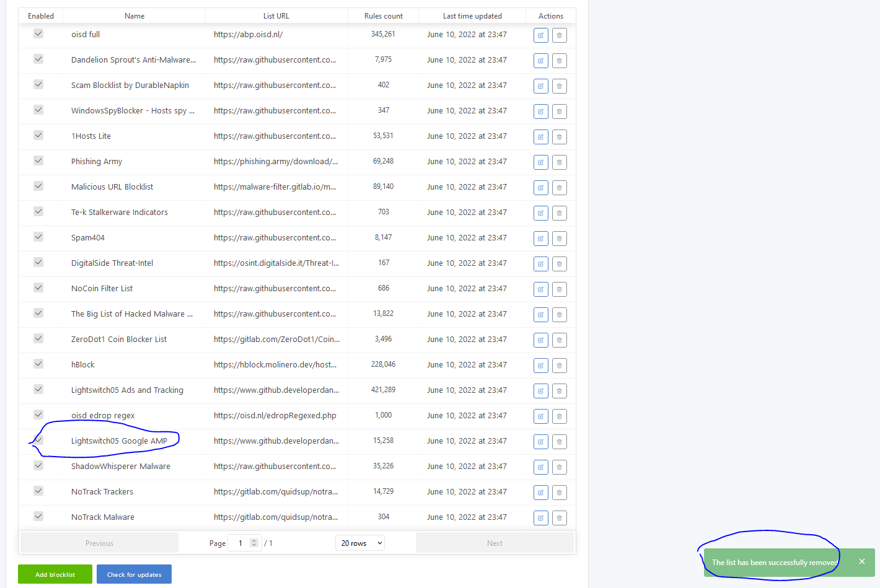Click the 421,289 rules count value

coord(383,390)
